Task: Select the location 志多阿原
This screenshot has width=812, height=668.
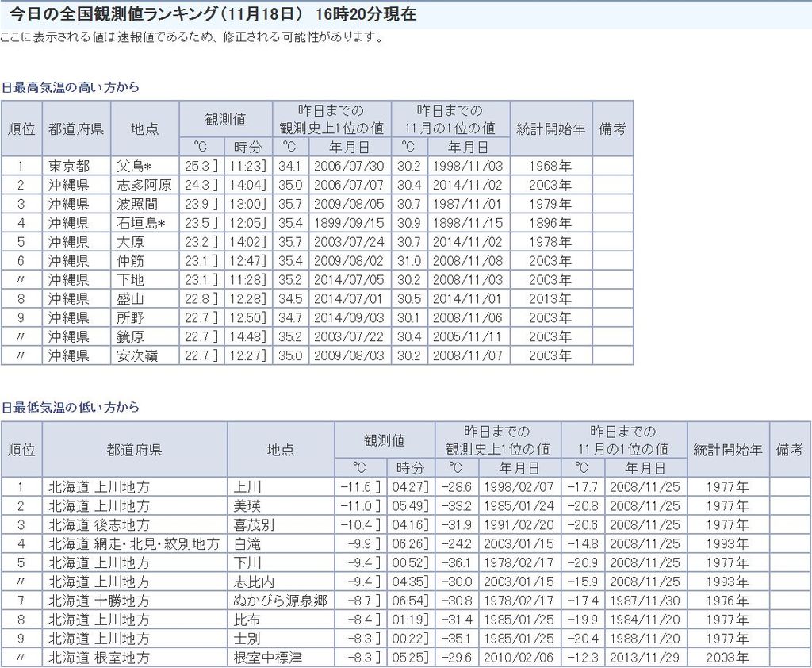Action: click(144, 185)
